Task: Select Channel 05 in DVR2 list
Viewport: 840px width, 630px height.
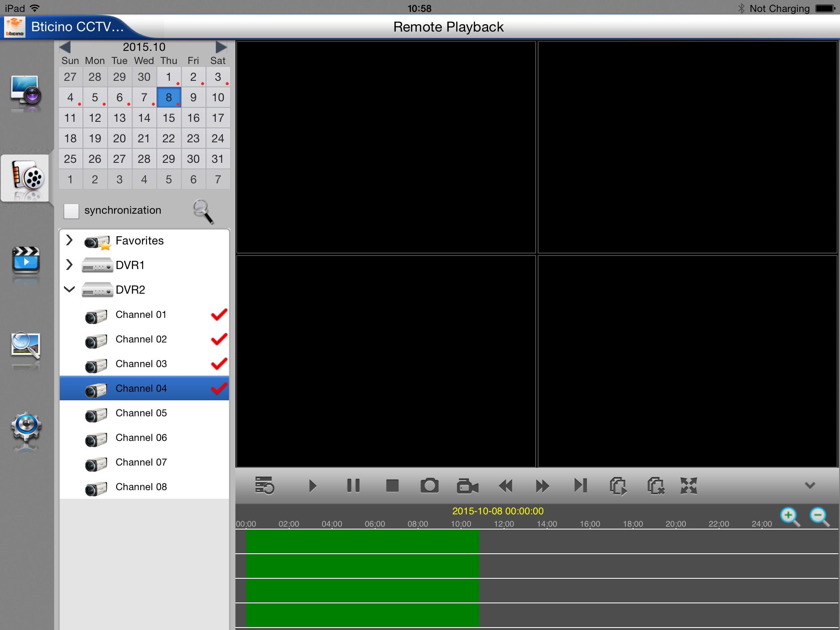Action: 141,413
